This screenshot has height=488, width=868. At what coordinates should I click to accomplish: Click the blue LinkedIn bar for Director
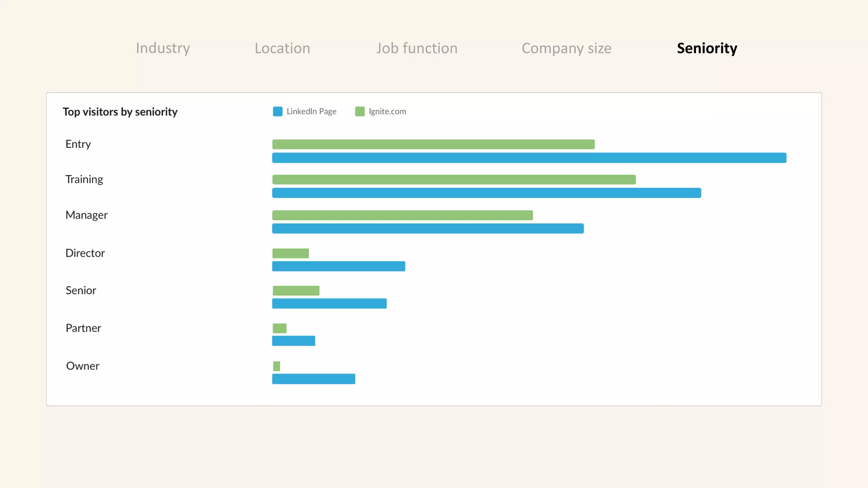coord(339,266)
